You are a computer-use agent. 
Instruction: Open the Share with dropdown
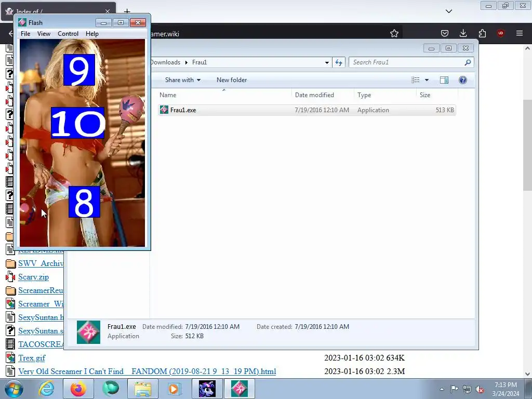tap(182, 80)
